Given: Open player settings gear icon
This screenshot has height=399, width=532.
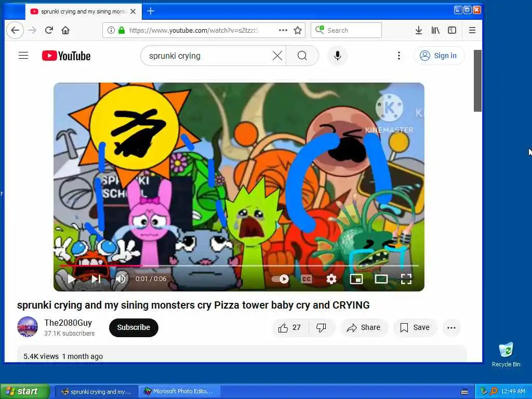Looking at the screenshot, I should [331, 279].
